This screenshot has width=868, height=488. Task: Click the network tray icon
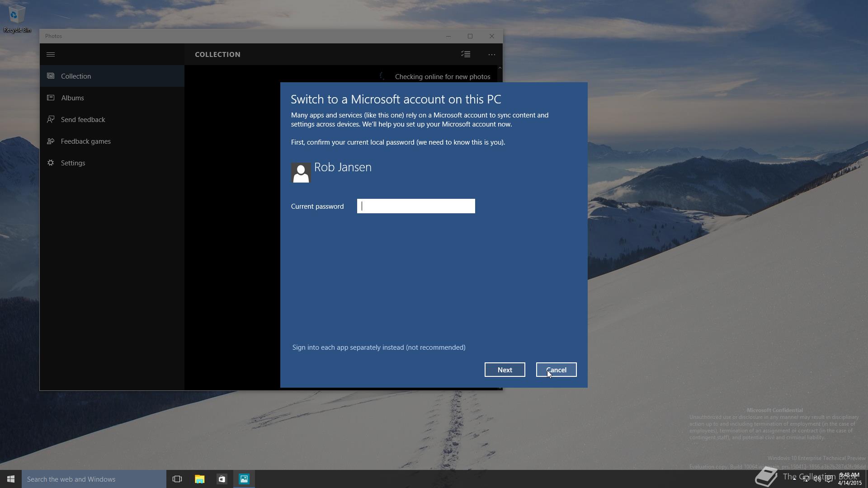(806, 479)
